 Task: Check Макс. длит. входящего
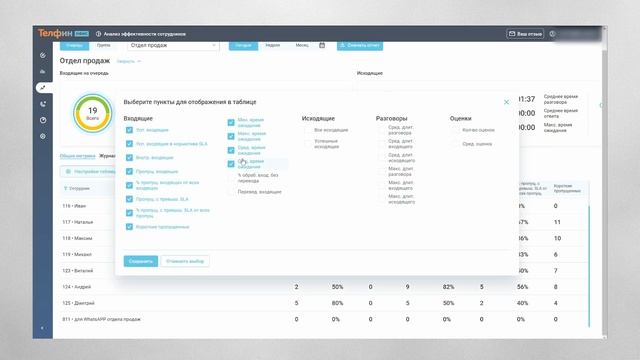pos(382,185)
